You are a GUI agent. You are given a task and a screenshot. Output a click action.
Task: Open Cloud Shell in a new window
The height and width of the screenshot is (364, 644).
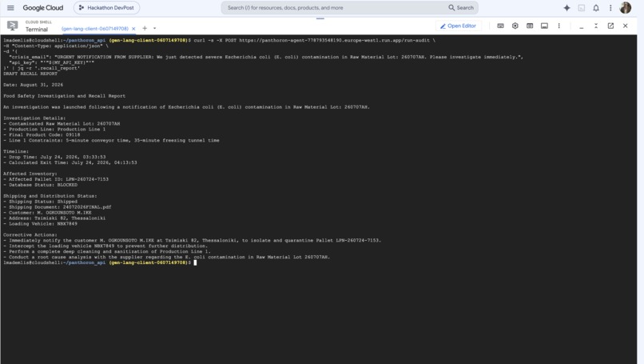(x=610, y=26)
